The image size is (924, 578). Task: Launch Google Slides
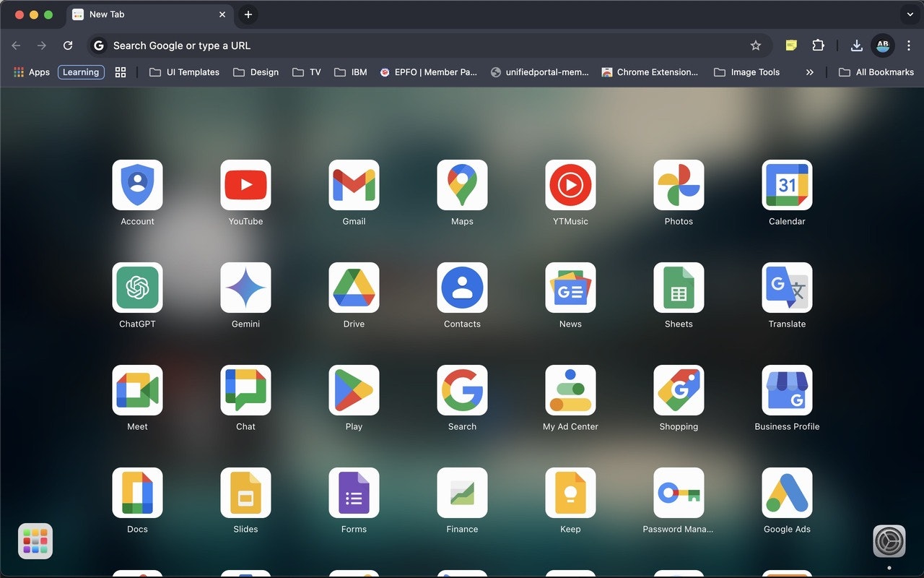(x=245, y=493)
